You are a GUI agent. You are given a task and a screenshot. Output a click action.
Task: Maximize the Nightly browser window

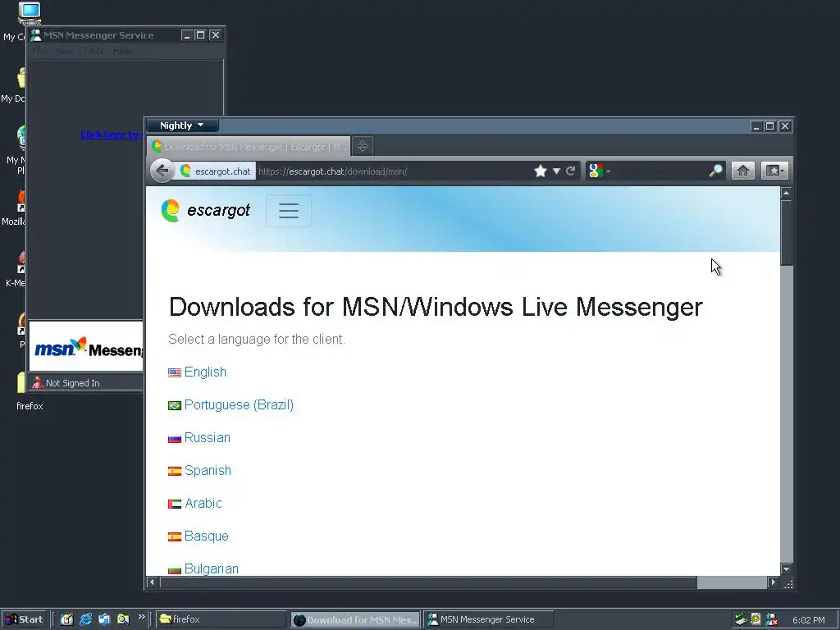[x=769, y=126]
